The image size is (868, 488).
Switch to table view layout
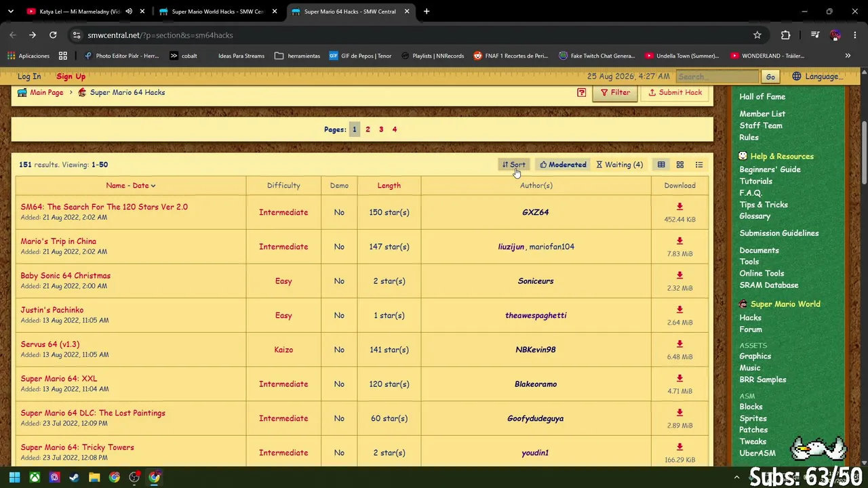[x=661, y=165]
